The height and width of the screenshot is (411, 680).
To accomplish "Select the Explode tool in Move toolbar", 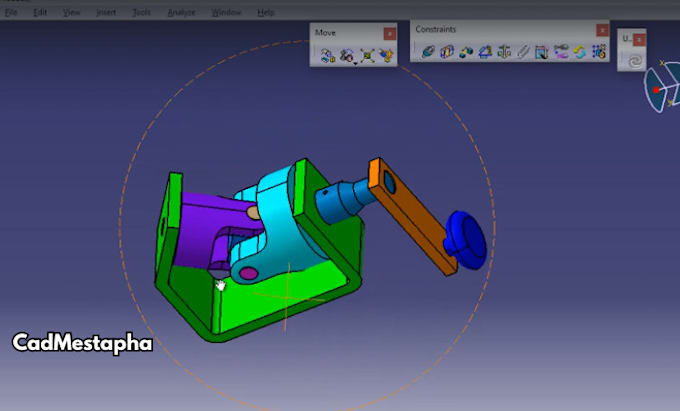I will [x=367, y=55].
